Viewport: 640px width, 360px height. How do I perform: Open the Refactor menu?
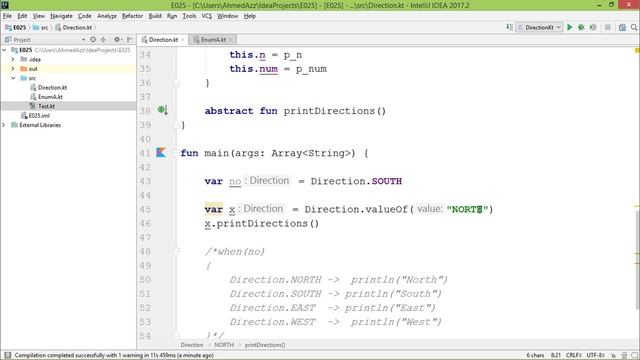coord(132,16)
